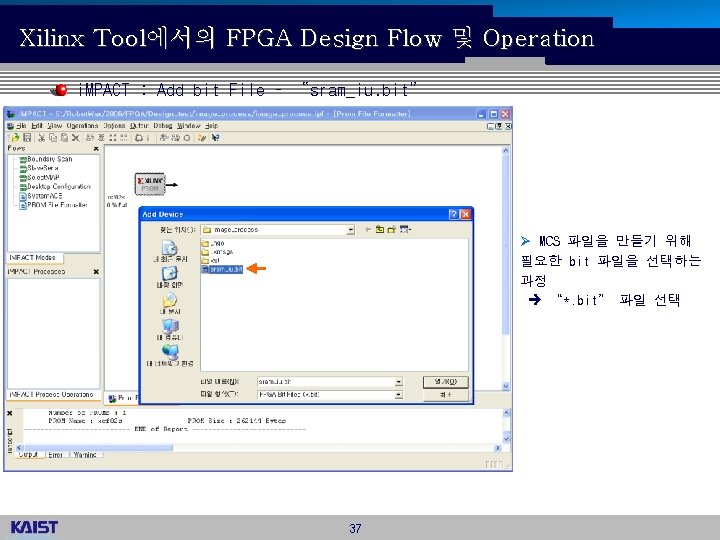
Task: Open Desktop place in Add Device sidebar
Action: click(x=170, y=277)
